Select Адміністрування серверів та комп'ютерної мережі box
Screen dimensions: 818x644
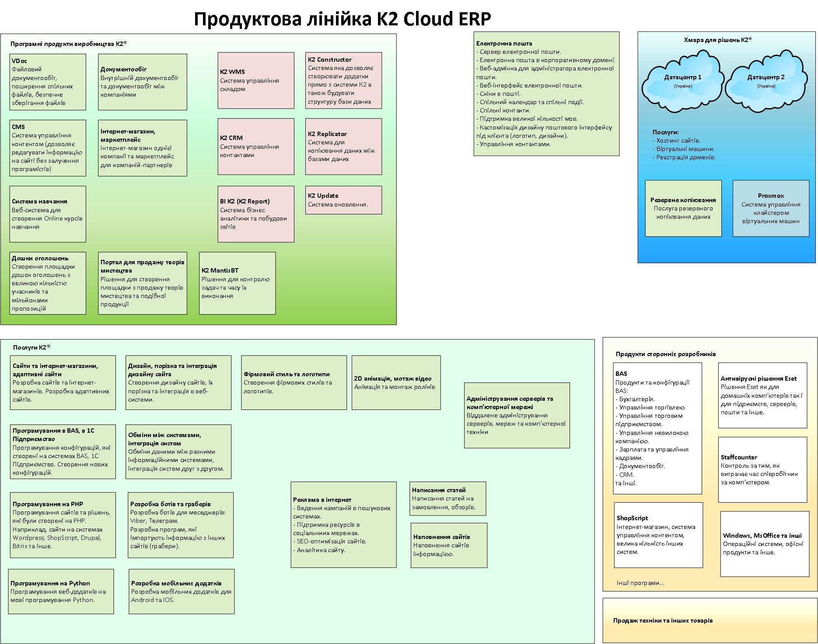pos(517,415)
